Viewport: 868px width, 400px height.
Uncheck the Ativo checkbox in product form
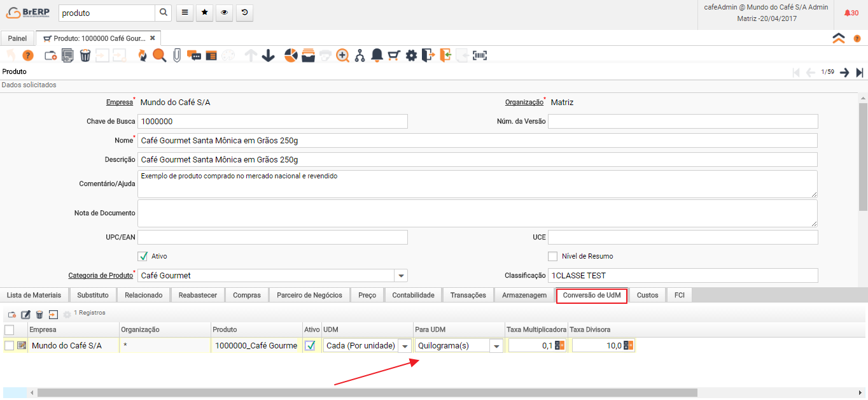click(143, 256)
